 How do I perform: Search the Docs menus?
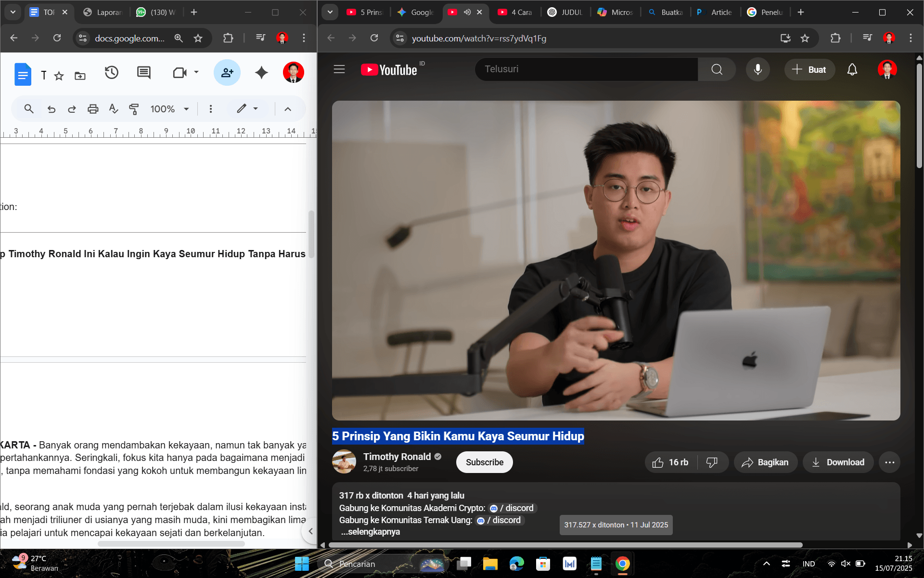click(29, 109)
